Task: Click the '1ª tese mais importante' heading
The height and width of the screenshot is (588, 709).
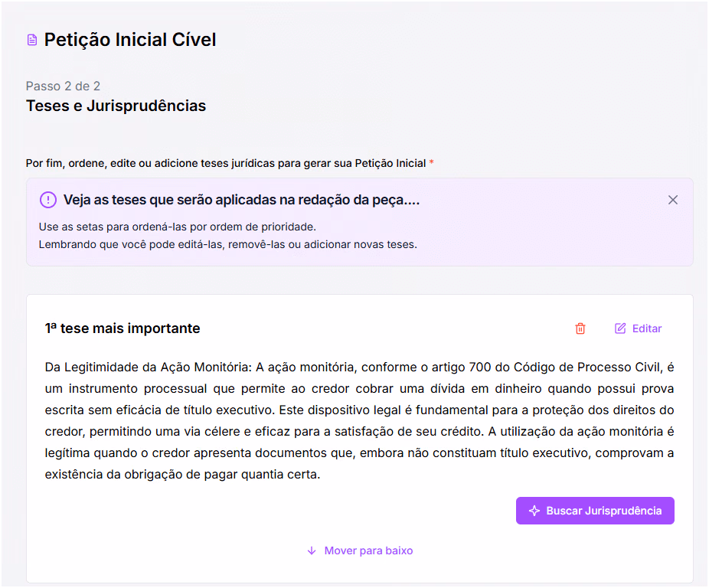Action: [122, 328]
